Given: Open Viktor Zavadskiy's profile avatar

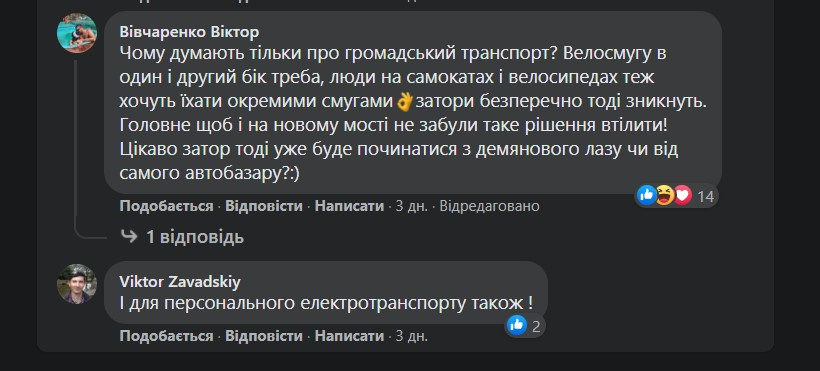Looking at the screenshot, I should (77, 284).
